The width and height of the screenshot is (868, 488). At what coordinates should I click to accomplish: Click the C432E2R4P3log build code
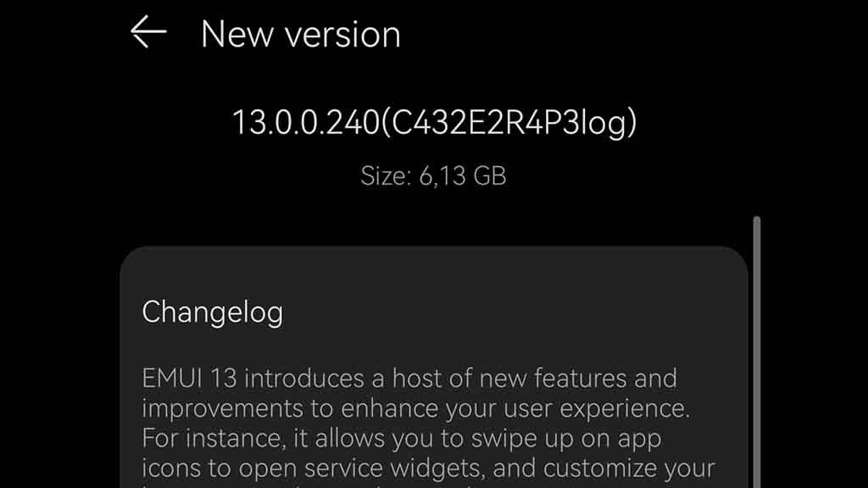[x=509, y=123]
